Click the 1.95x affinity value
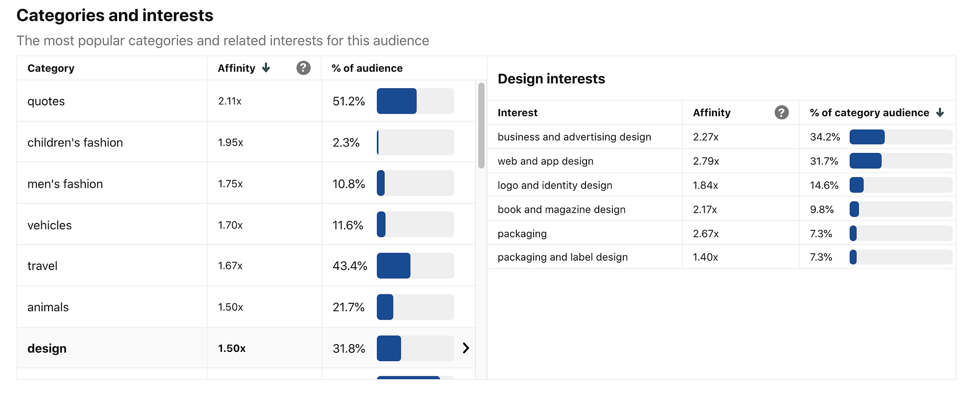980x394 pixels. (x=231, y=142)
